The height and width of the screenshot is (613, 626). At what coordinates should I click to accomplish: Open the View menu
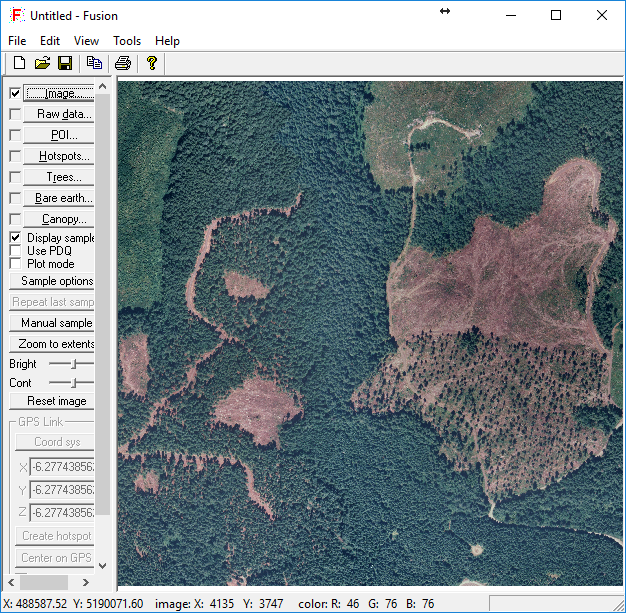pyautogui.click(x=87, y=41)
